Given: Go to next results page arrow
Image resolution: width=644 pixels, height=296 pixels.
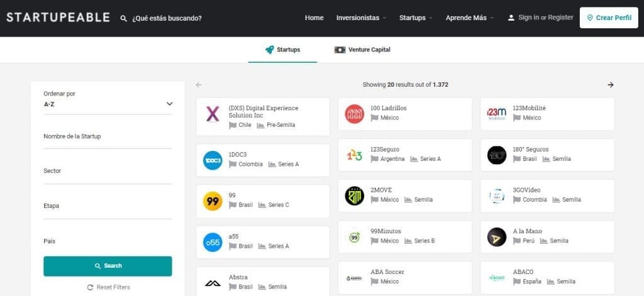Looking at the screenshot, I should tap(610, 85).
